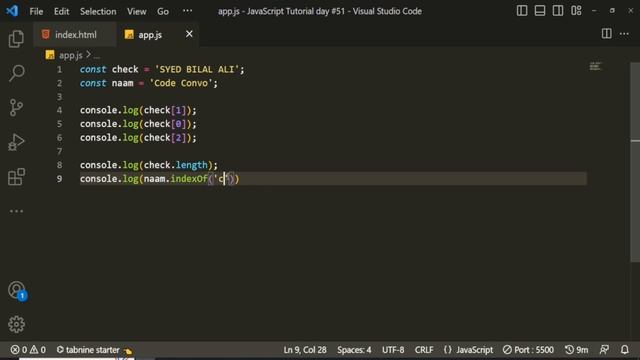The height and width of the screenshot is (360, 640).
Task: Click indexOf on line 9
Action: 189,179
